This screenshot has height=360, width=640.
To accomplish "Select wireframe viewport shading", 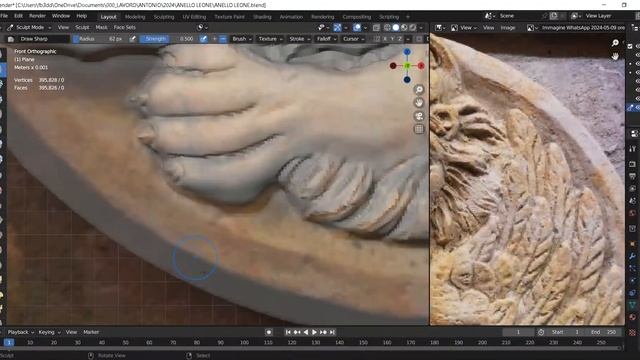I will click(x=387, y=27).
